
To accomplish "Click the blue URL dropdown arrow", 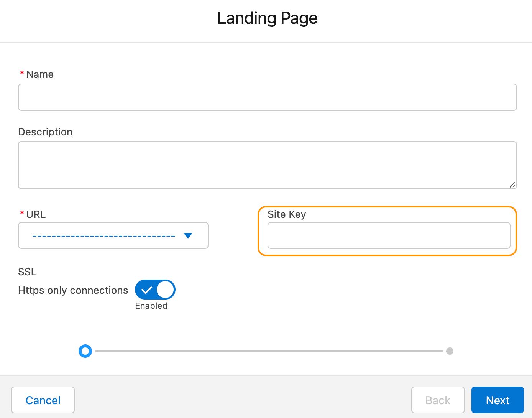I will 188,235.
